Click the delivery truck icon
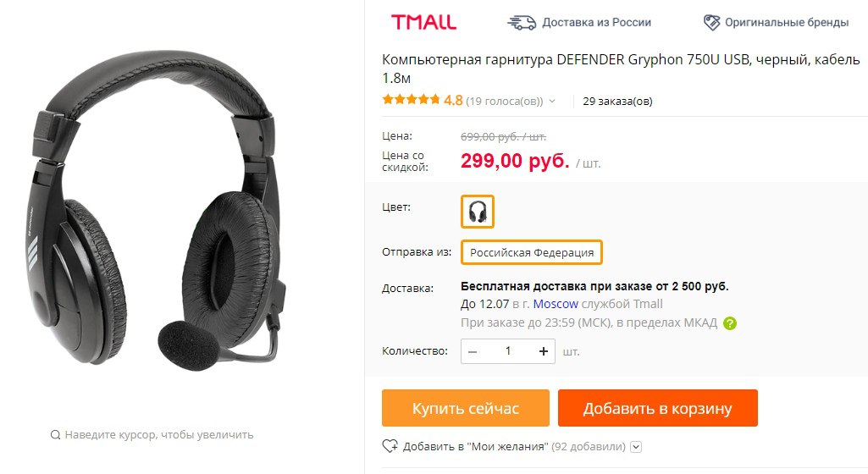 click(x=522, y=23)
